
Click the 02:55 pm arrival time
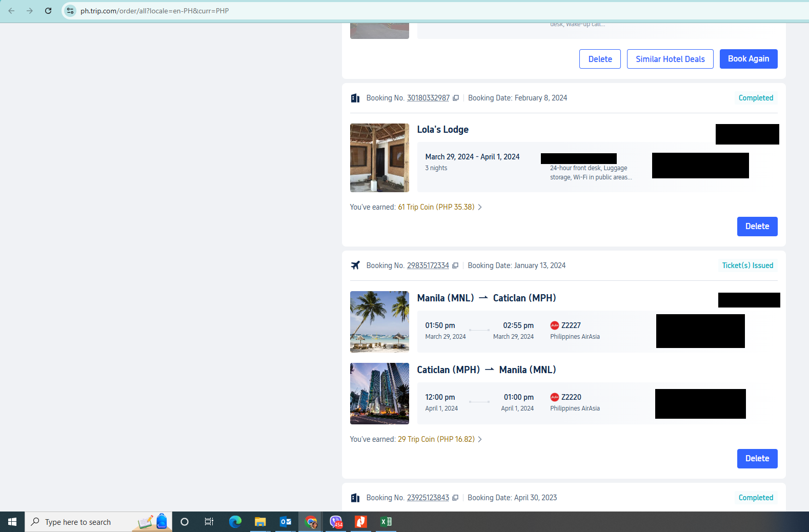[518, 325]
